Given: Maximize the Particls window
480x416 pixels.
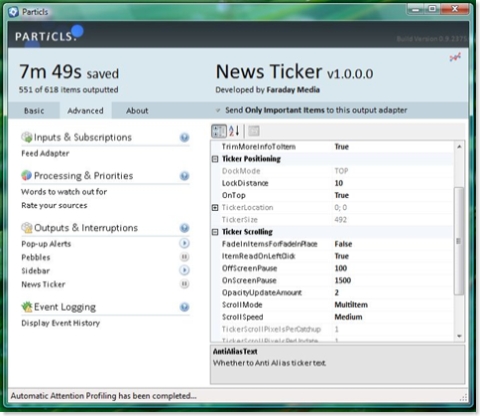Looking at the screenshot, I should click(432, 9).
